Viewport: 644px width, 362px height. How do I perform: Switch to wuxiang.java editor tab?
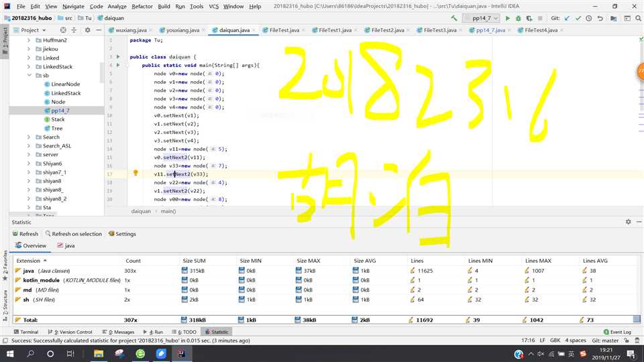click(x=131, y=30)
